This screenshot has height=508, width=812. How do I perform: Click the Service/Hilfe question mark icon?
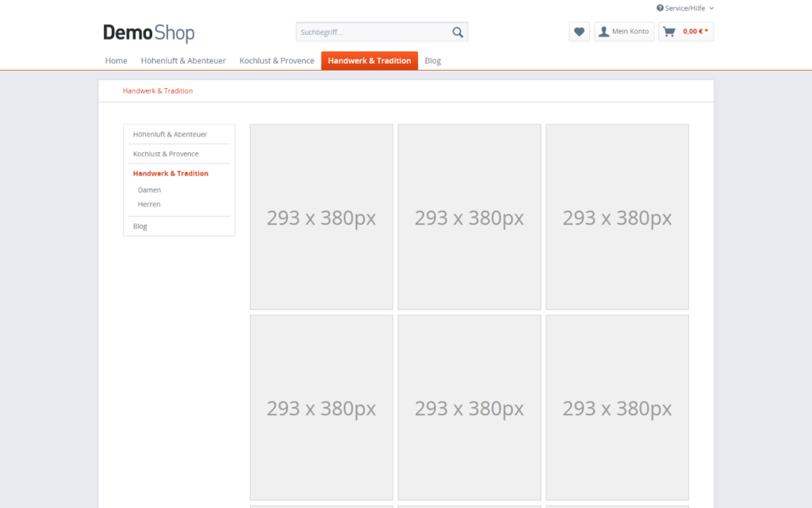click(660, 8)
